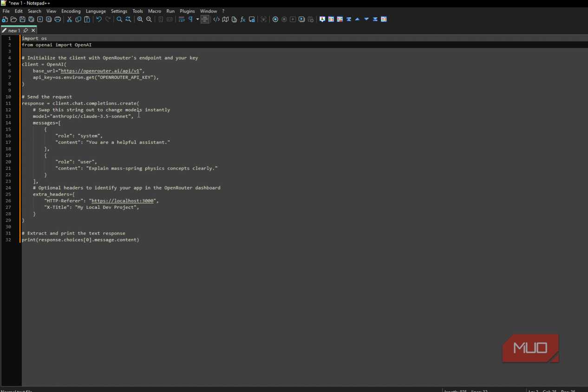Open dropdown arrow next to pilcrow icon

point(197,20)
